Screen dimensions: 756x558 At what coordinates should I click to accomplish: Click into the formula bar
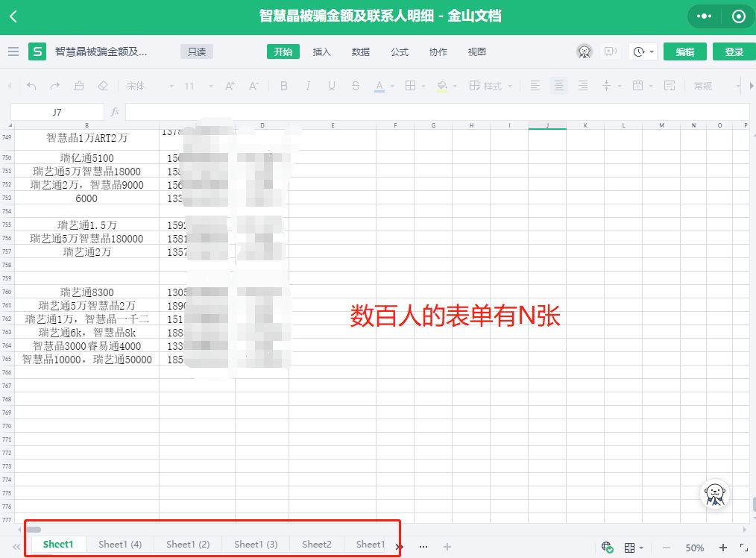438,112
